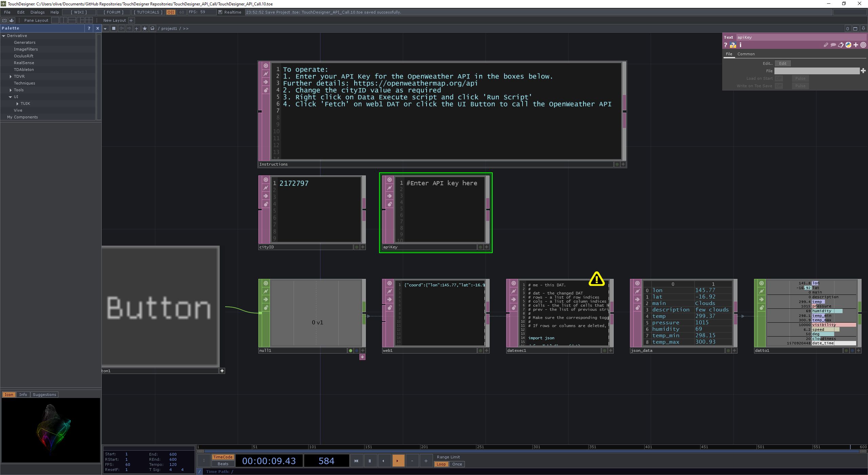Collapse the Derivative palette folder
This screenshot has width=868, height=475.
coord(4,36)
